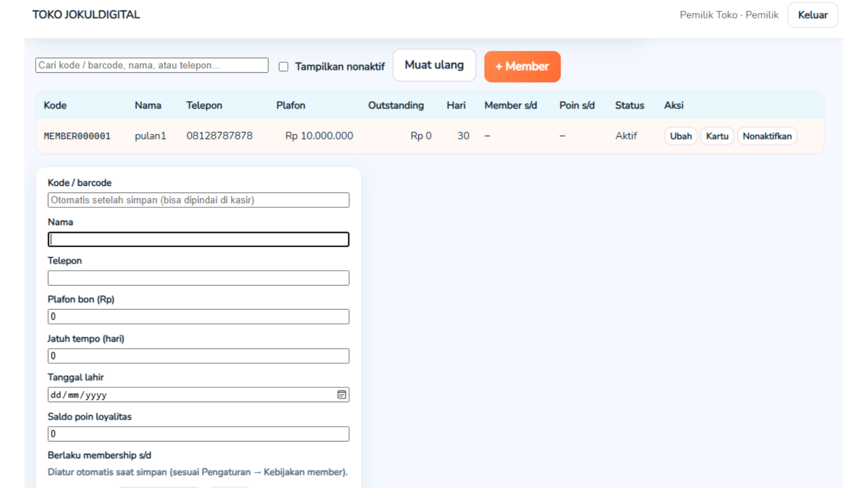Screen dimensions: 868x488
Task: Open Kartu for MEMBER000001
Action: [x=717, y=136]
